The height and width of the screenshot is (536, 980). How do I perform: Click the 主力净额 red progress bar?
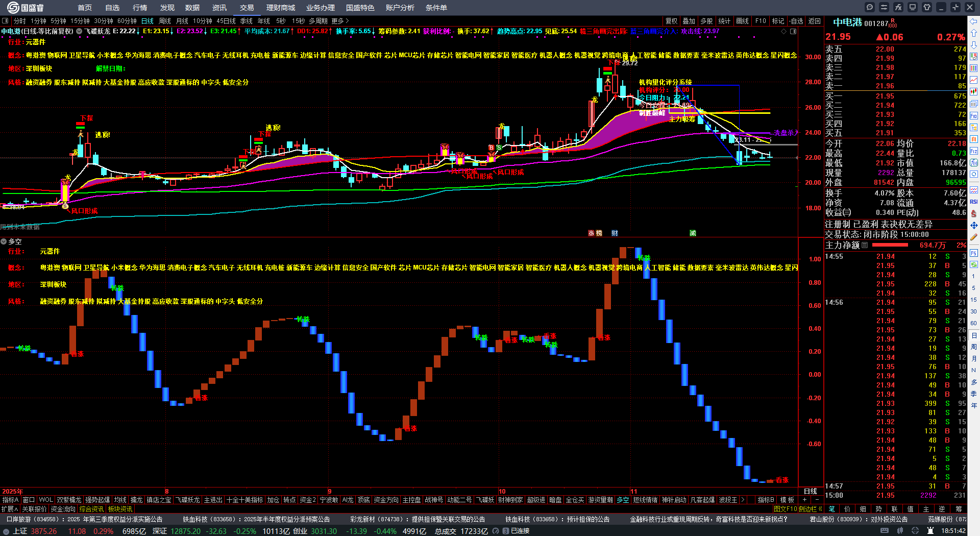pos(891,245)
